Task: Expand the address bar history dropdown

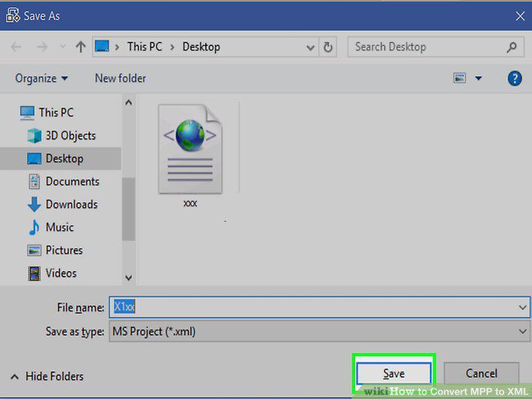Action: pyautogui.click(x=310, y=47)
